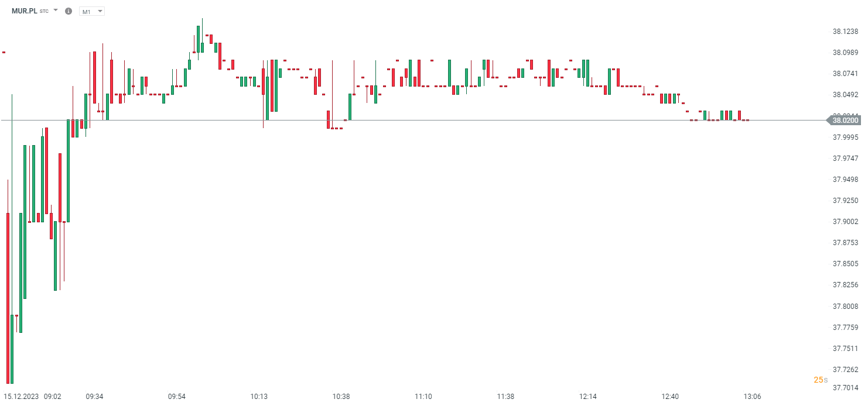Click the 38.1238 price axis label
Viewport: 868px width, 406px height.
(x=845, y=32)
